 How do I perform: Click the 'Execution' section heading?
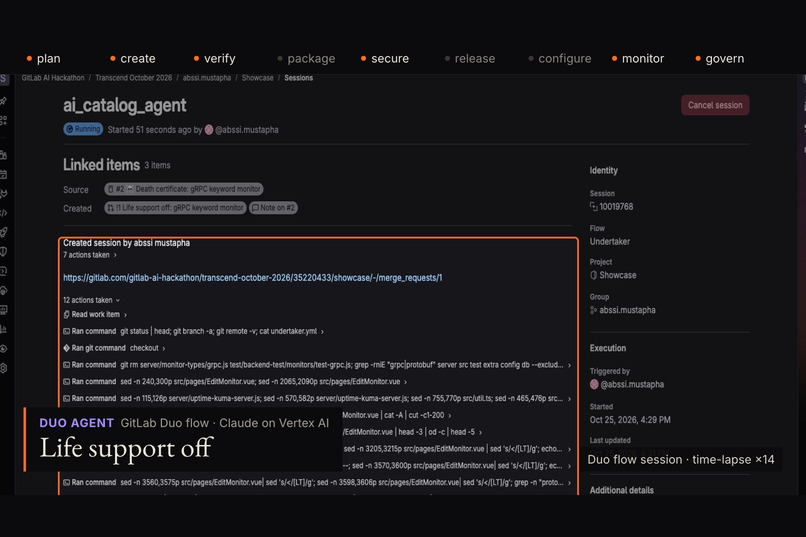pos(608,348)
